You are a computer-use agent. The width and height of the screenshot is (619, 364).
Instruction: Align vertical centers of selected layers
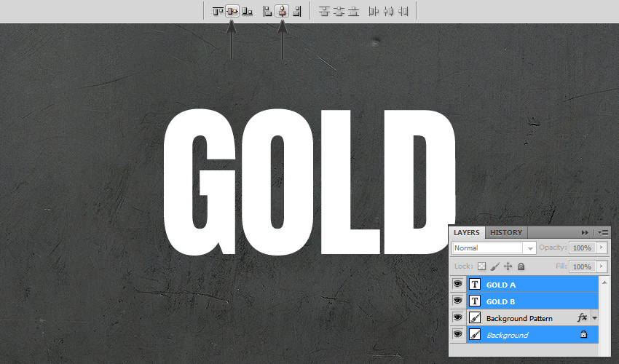pos(232,12)
